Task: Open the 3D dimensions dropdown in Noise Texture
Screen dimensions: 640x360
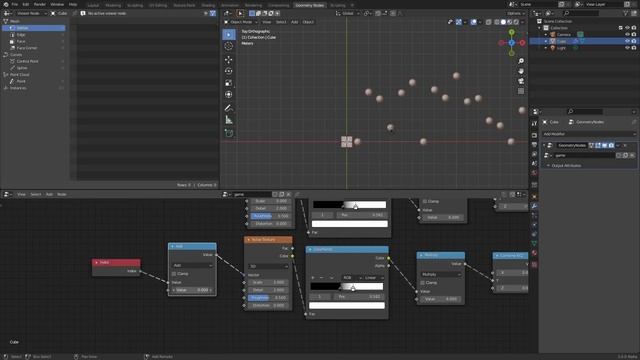Action: pos(269,266)
